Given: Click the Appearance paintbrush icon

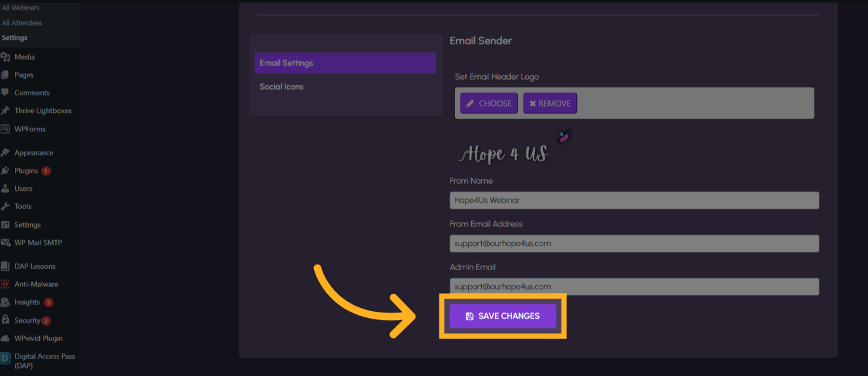Looking at the screenshot, I should point(6,153).
